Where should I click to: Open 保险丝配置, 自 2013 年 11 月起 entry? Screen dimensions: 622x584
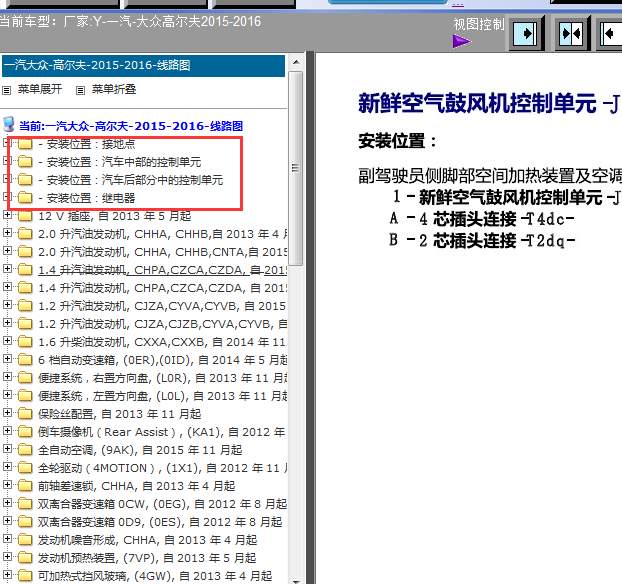click(x=120, y=414)
